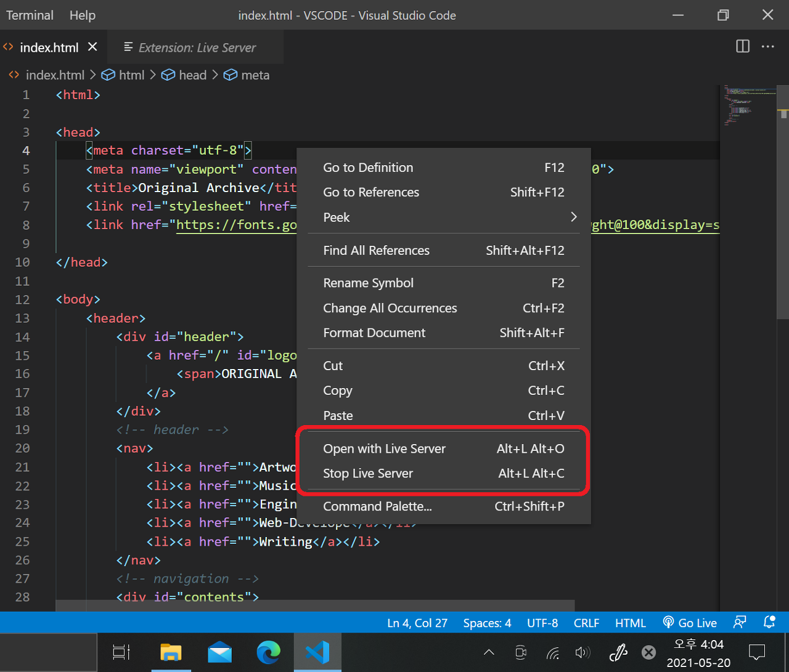Select Rename Symbol
Screen dimensions: 789x672
444,283
